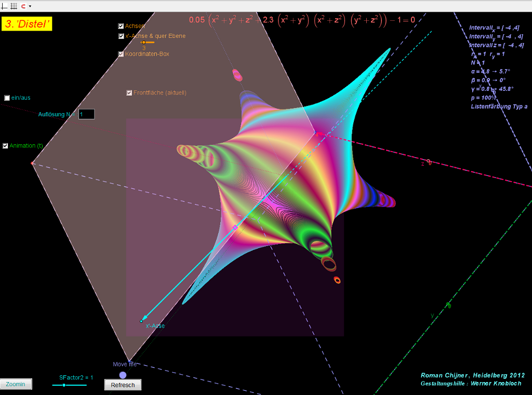Toggle axes display icon in top toolbar
Screen dimensions: 532x395
pos(5,6)
